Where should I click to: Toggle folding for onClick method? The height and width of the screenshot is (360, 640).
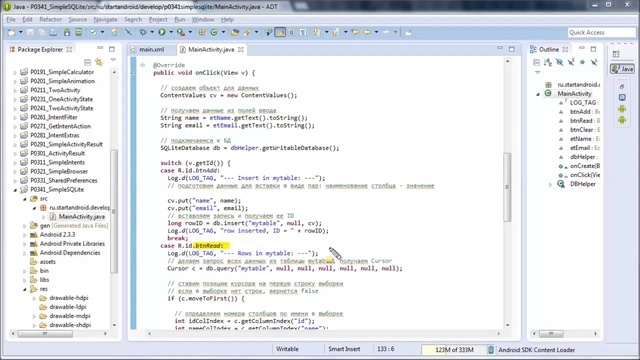tap(142, 65)
